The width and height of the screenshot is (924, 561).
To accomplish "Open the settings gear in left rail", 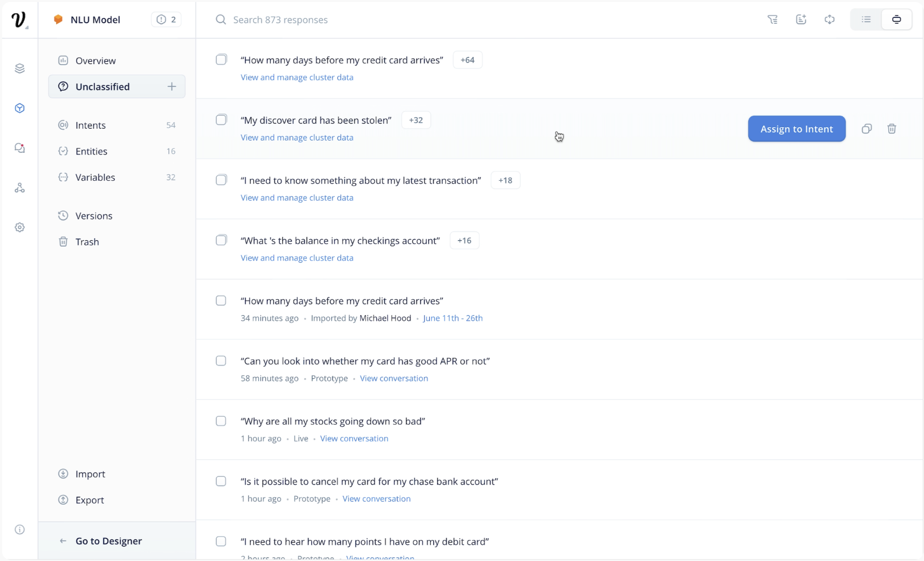I will (x=20, y=227).
